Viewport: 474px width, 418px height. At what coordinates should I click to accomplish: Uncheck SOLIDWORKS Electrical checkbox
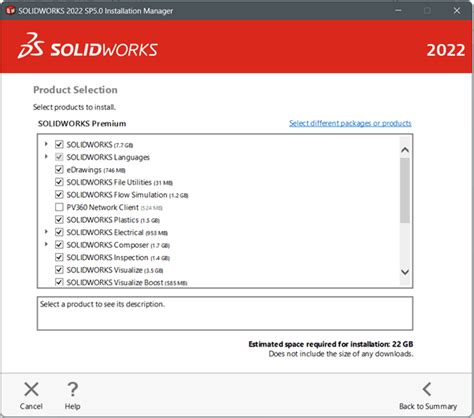[59, 232]
